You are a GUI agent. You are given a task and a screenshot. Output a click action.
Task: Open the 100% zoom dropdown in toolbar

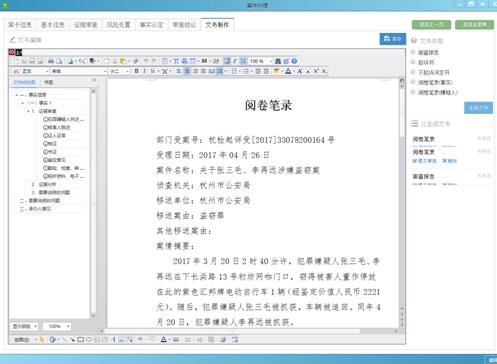click(x=261, y=61)
